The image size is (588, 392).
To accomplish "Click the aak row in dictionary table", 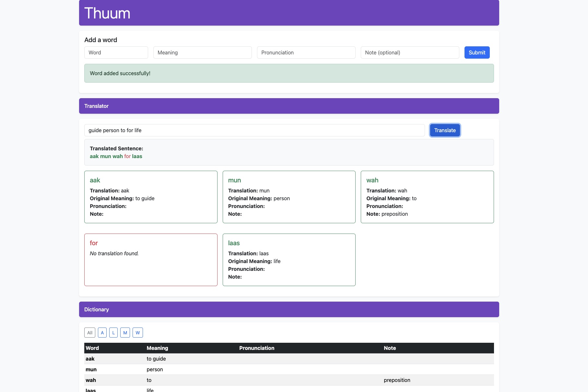I will coord(288,359).
